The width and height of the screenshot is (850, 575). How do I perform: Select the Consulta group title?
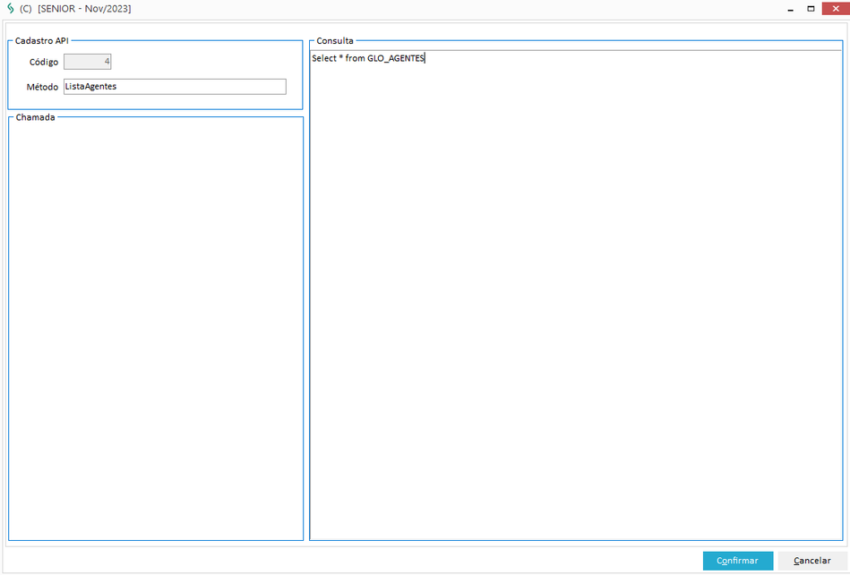coord(335,41)
